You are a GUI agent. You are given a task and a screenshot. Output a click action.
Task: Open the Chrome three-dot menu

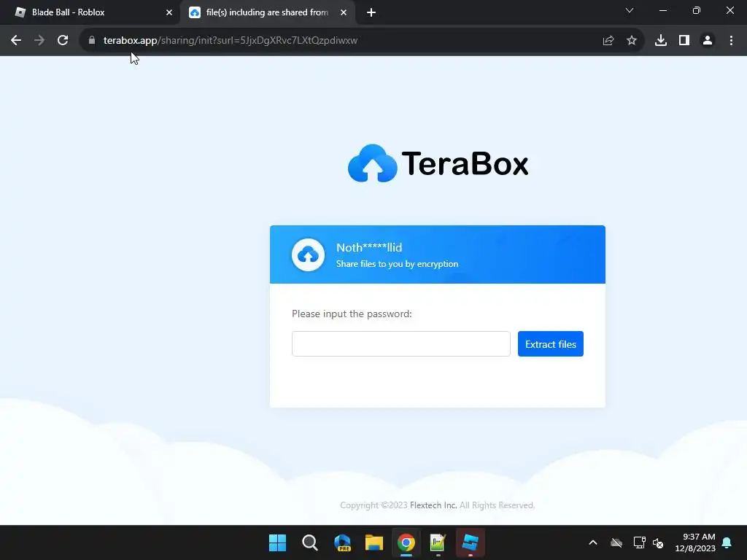731,41
